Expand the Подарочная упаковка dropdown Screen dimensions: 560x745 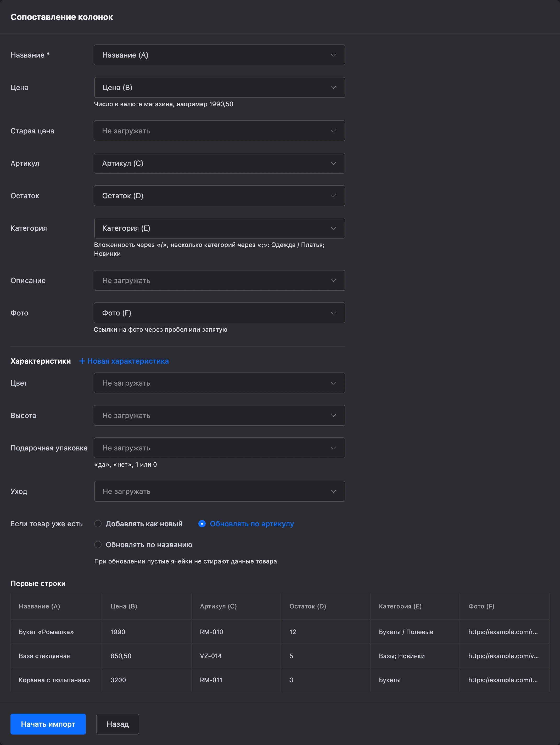tap(219, 448)
